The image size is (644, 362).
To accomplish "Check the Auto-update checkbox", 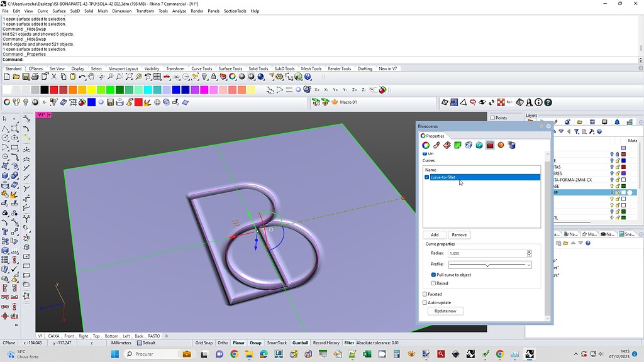I will click(425, 302).
